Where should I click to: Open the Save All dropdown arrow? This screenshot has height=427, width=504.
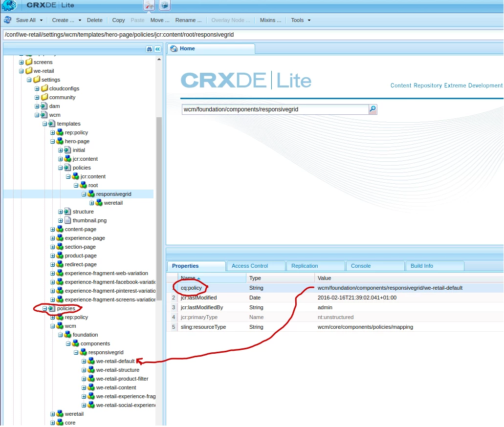point(41,20)
